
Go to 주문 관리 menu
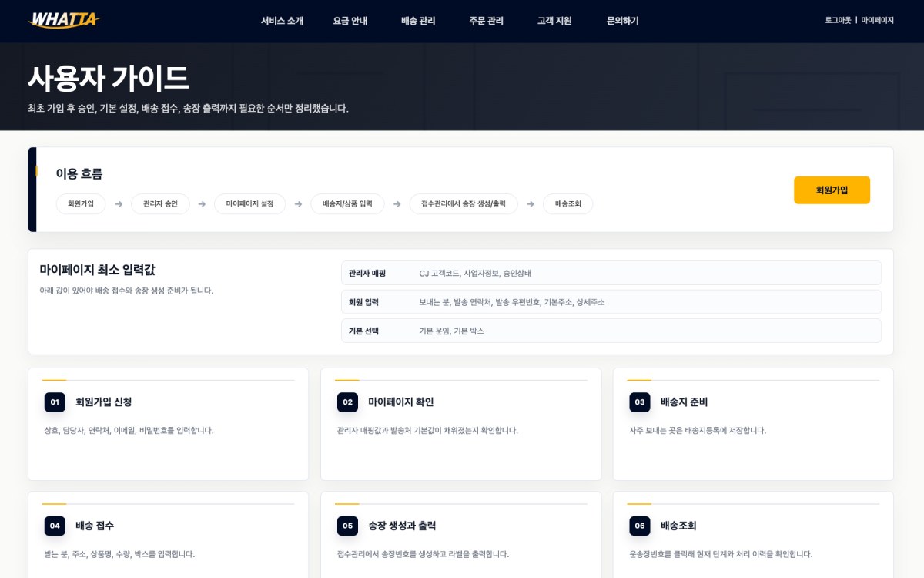click(486, 21)
